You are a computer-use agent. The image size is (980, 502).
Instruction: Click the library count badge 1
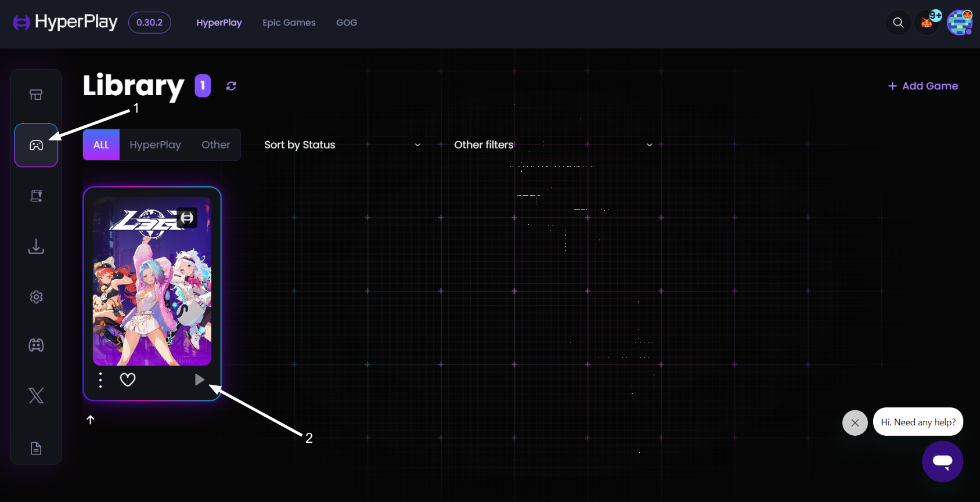(x=203, y=86)
